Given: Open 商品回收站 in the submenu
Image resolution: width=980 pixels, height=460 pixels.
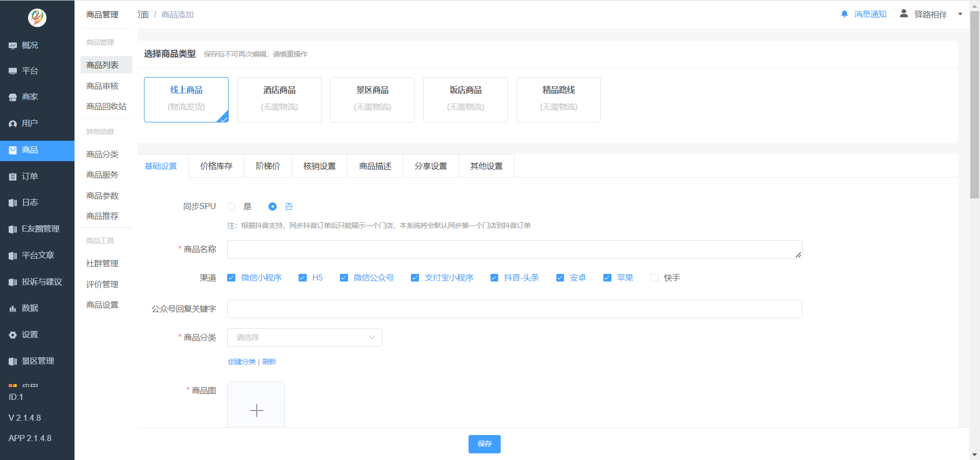Looking at the screenshot, I should pyautogui.click(x=106, y=106).
